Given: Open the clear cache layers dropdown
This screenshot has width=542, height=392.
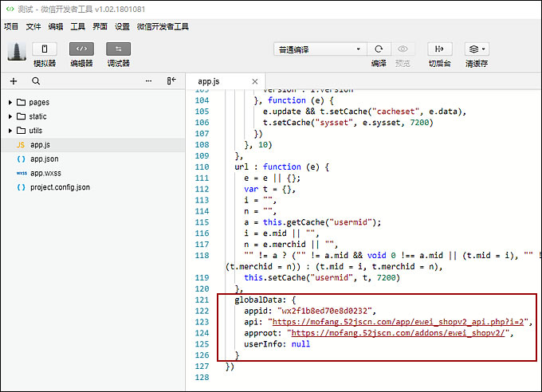Looking at the screenshot, I should [x=477, y=49].
